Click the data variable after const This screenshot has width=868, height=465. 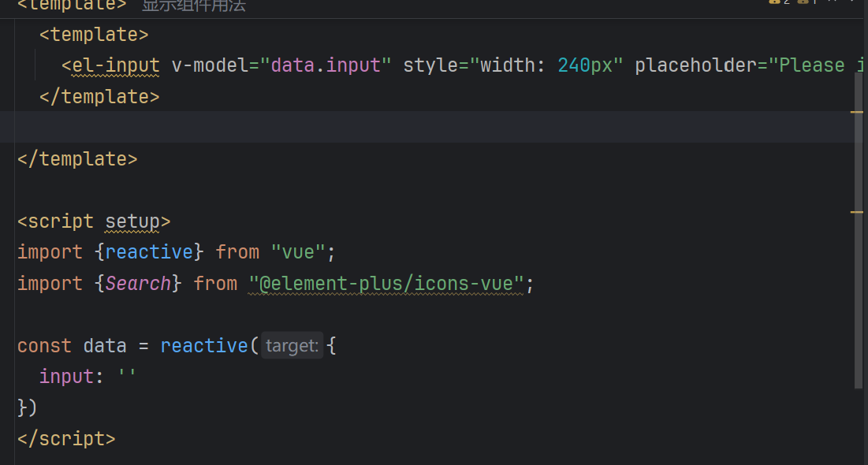pyautogui.click(x=105, y=346)
